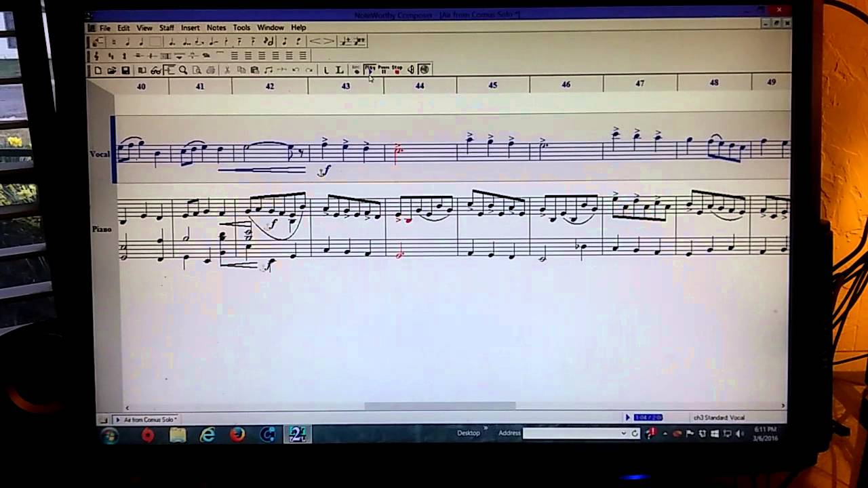Click the beamed notes toolbar icon
Viewport: 868px width, 488px height.
269,70
